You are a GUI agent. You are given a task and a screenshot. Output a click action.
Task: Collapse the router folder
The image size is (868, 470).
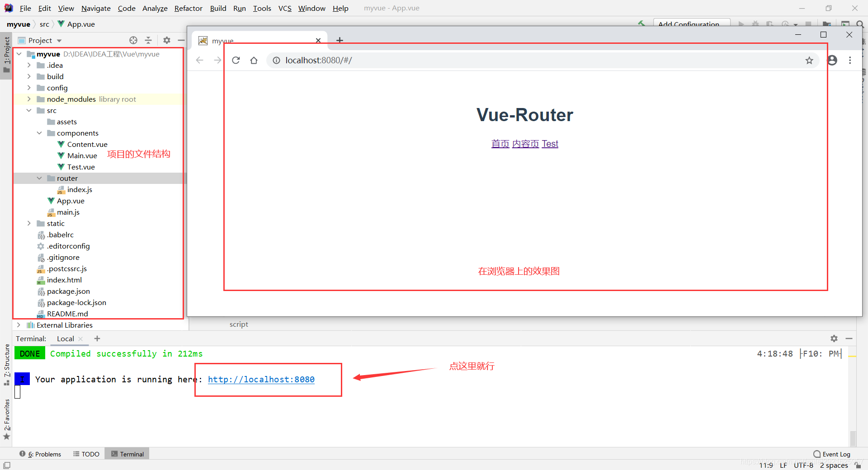click(39, 178)
